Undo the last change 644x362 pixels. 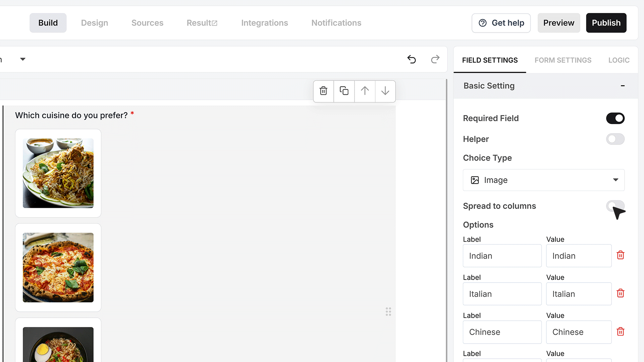[412, 59]
